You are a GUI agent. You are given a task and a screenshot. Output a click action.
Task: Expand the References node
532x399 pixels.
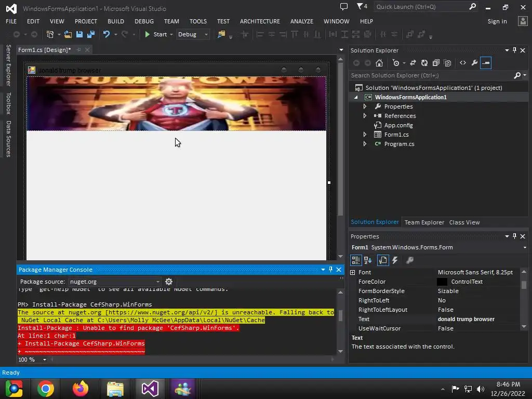(365, 116)
